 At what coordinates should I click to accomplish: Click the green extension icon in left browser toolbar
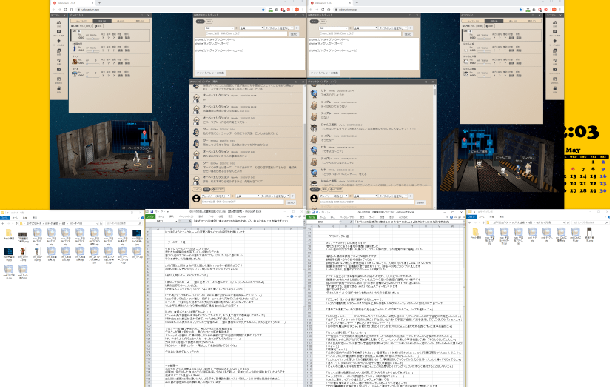(x=271, y=9)
